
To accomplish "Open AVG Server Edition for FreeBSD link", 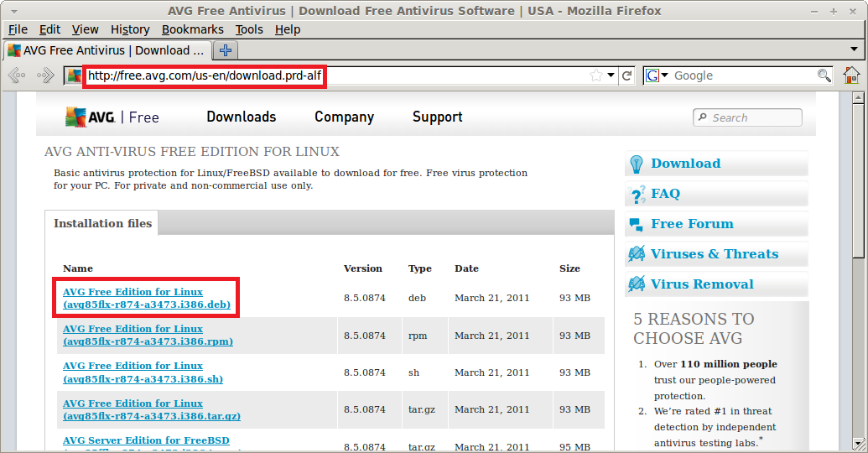I will (146, 440).
